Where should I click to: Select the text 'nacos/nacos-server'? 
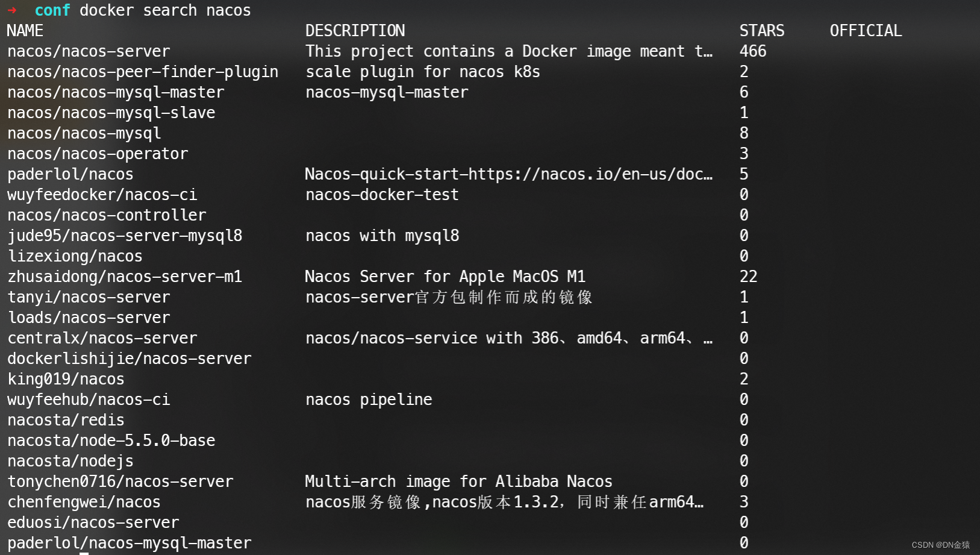89,51
